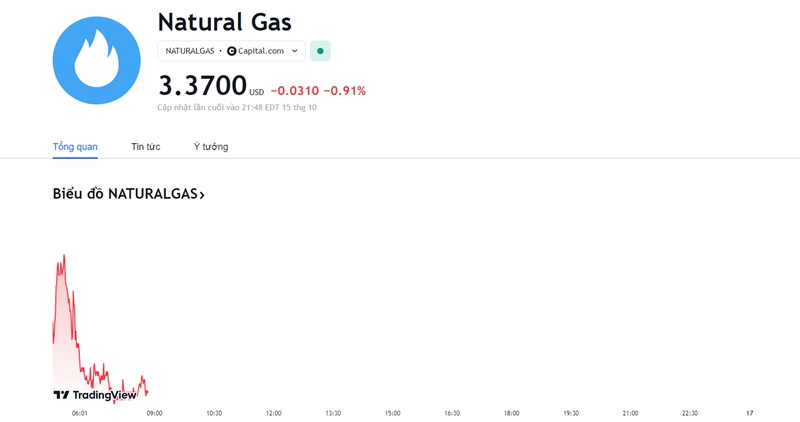Click the last update timestamp text
Screen dimensions: 800x422
pyautogui.click(x=237, y=108)
